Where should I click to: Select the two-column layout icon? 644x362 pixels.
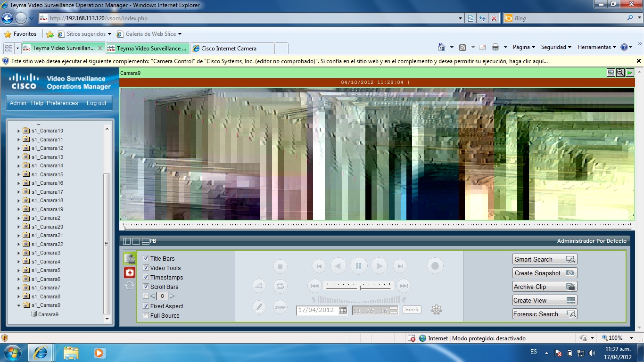pos(127,241)
